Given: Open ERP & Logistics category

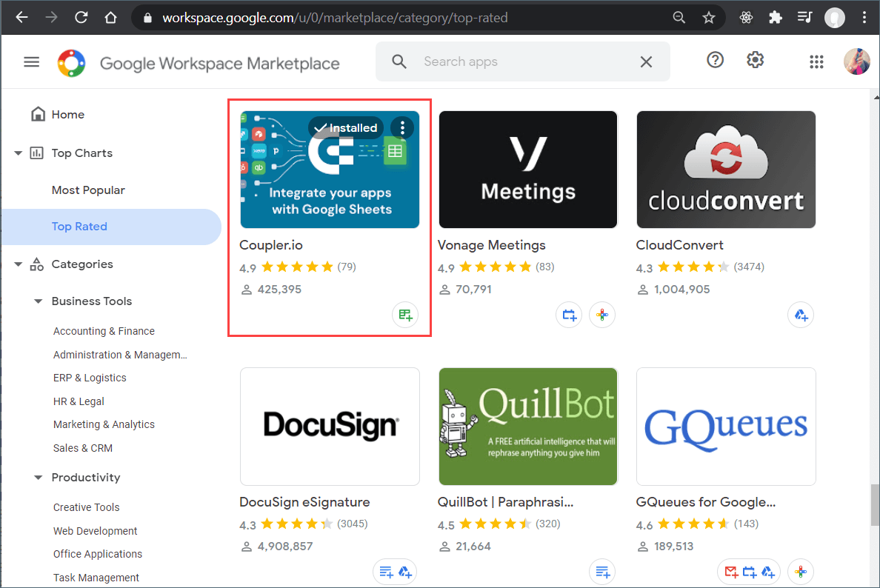Looking at the screenshot, I should click(x=90, y=378).
